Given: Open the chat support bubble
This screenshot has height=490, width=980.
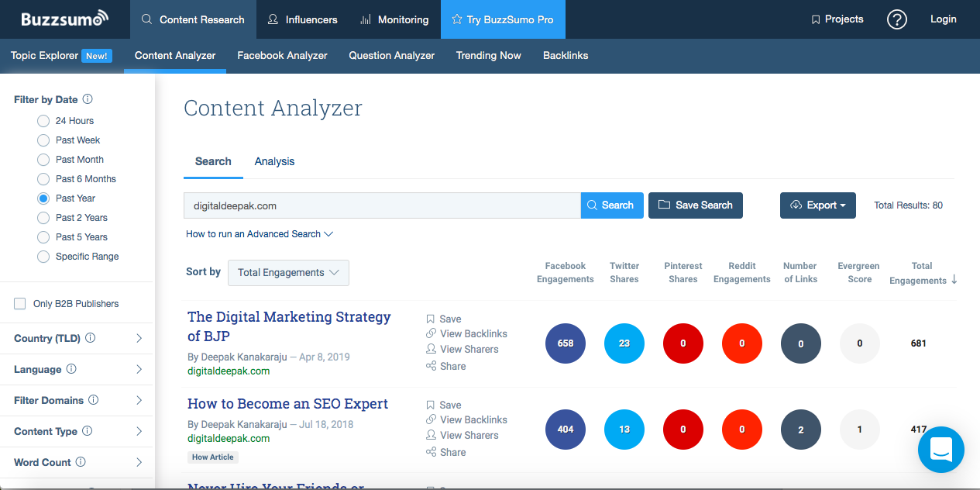Looking at the screenshot, I should 941,449.
